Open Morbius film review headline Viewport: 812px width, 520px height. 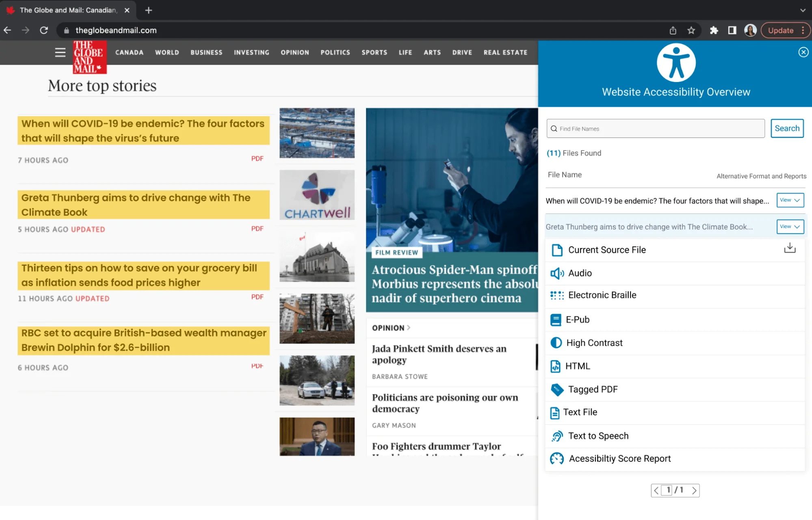coord(455,284)
